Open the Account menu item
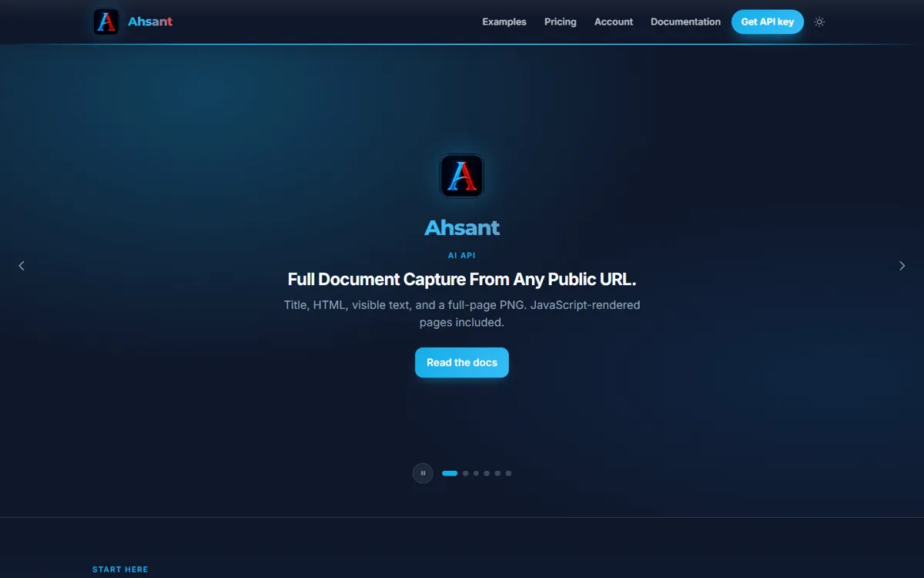Viewport: 924px width, 578px height. (x=614, y=22)
